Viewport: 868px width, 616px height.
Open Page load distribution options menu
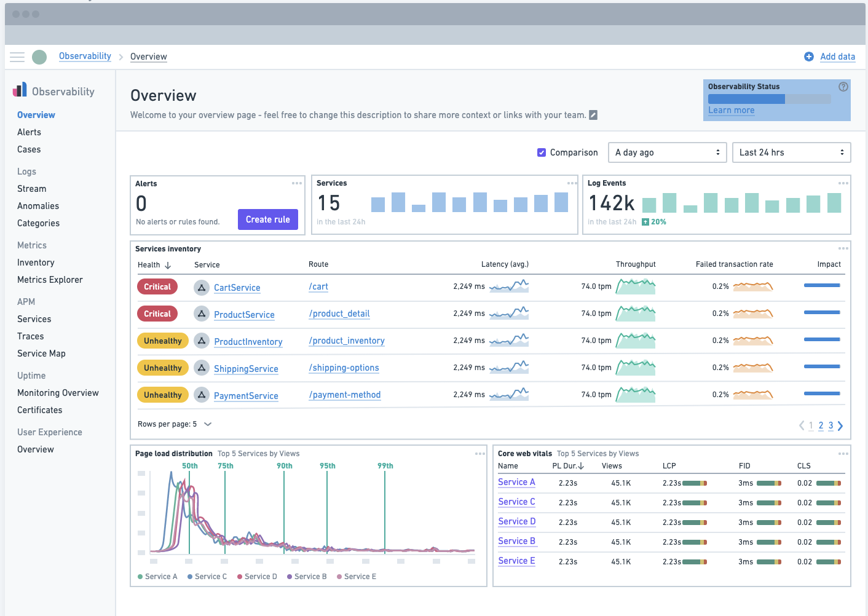pos(480,454)
